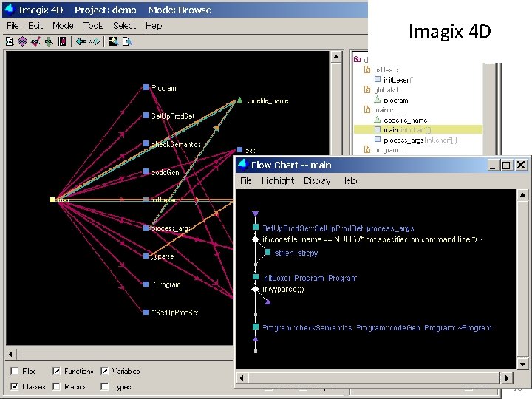The image size is (532, 399).
Task: Click the document magnifier toolbar icon
Action: 127,41
